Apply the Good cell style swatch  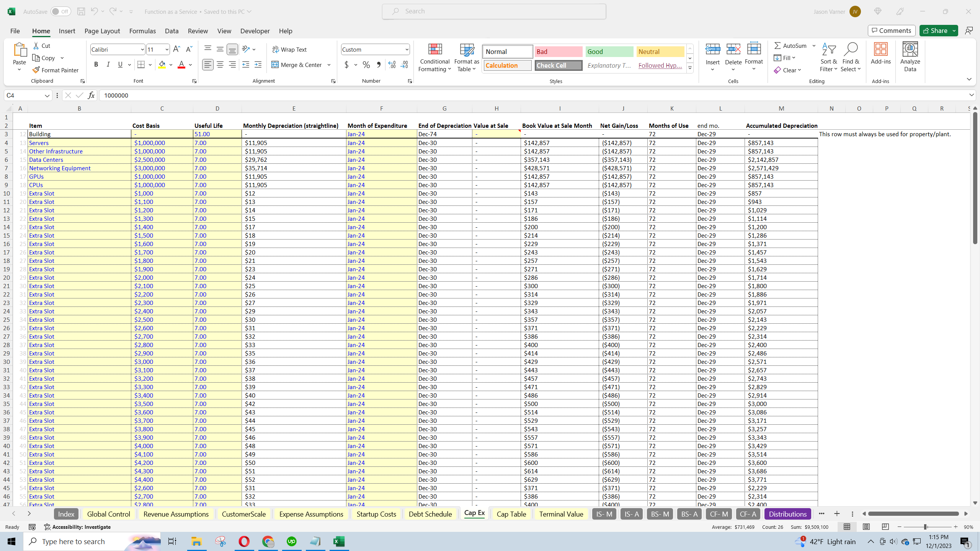[609, 52]
